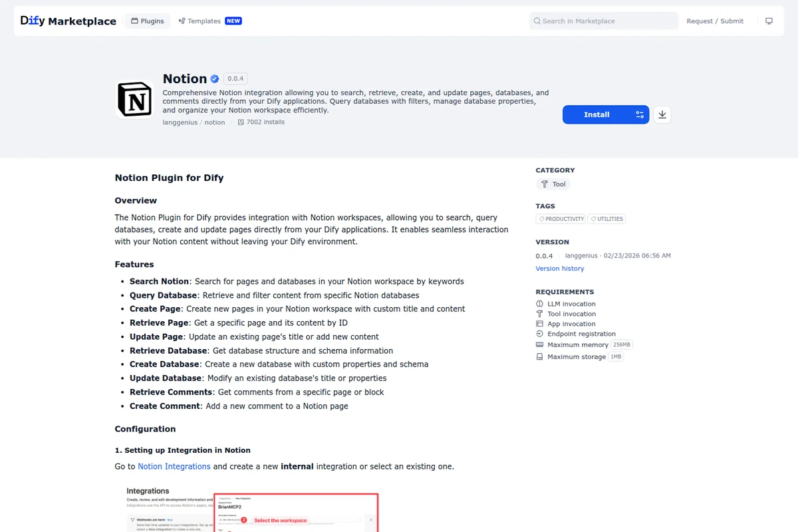Screen dimensions: 798x532
Task: Click the monitor icon in the top-right corner
Action: [769, 21]
